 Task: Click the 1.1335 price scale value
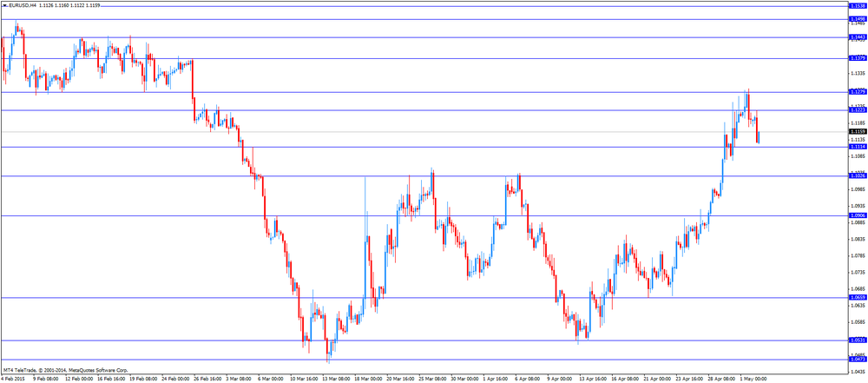858,73
